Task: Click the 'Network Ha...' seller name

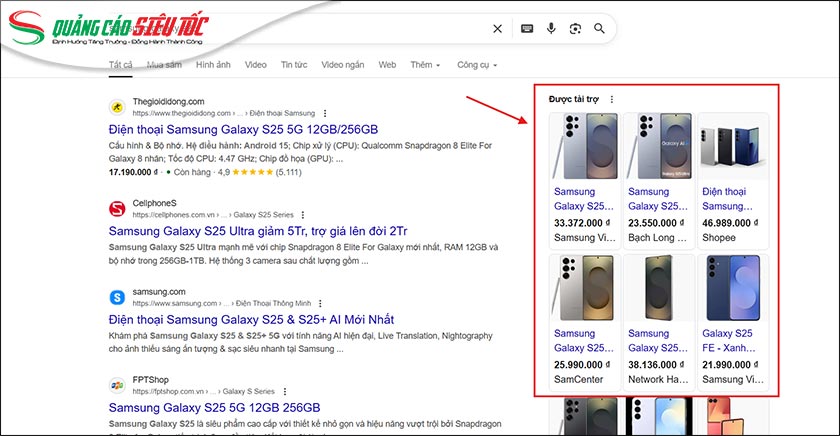Action: point(658,380)
